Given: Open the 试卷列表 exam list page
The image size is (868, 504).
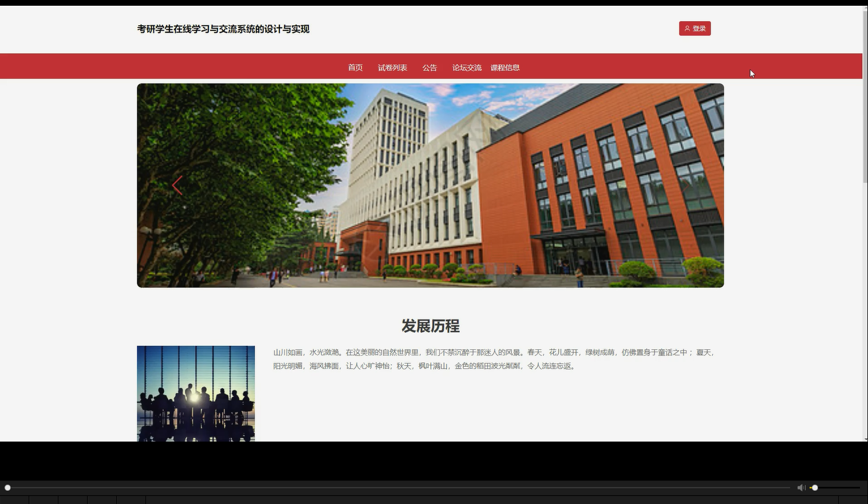Looking at the screenshot, I should coord(392,68).
